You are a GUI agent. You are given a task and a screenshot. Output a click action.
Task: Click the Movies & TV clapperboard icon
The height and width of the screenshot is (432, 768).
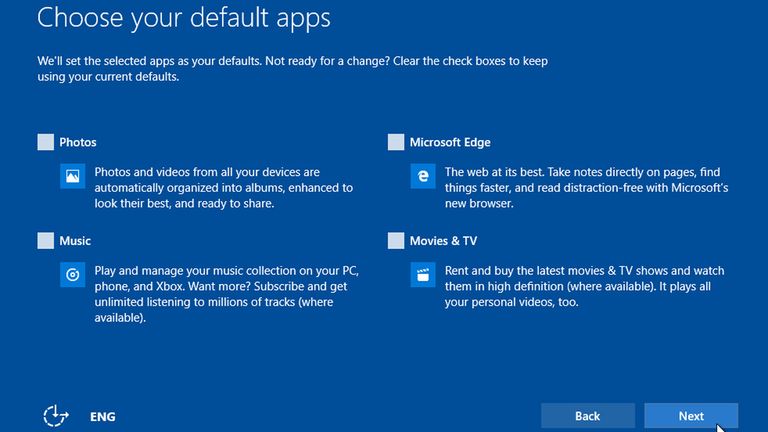[423, 274]
